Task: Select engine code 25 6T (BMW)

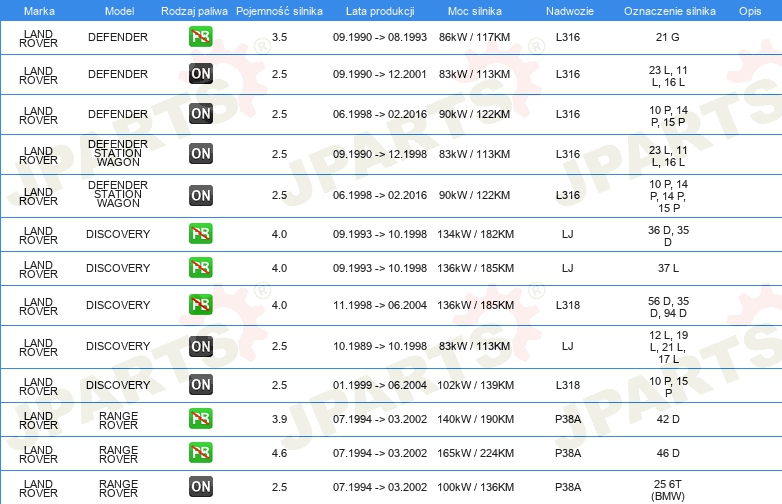Action: 668,490
